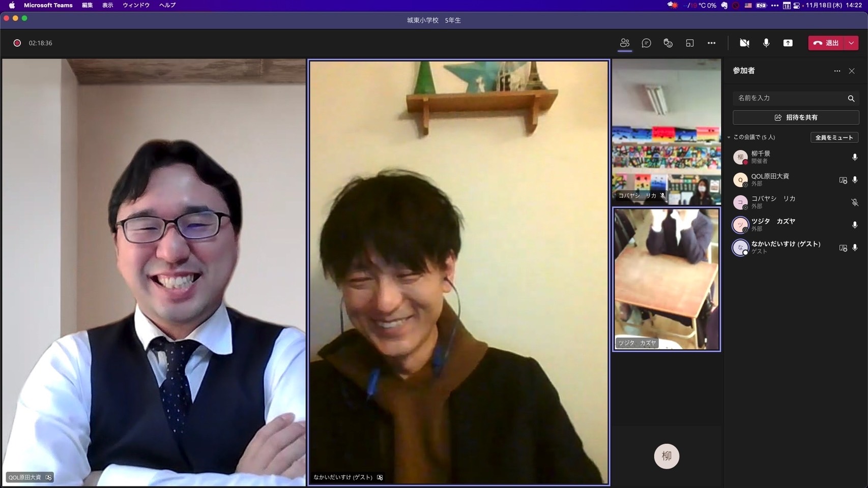Toggle the camera on or off

click(744, 43)
